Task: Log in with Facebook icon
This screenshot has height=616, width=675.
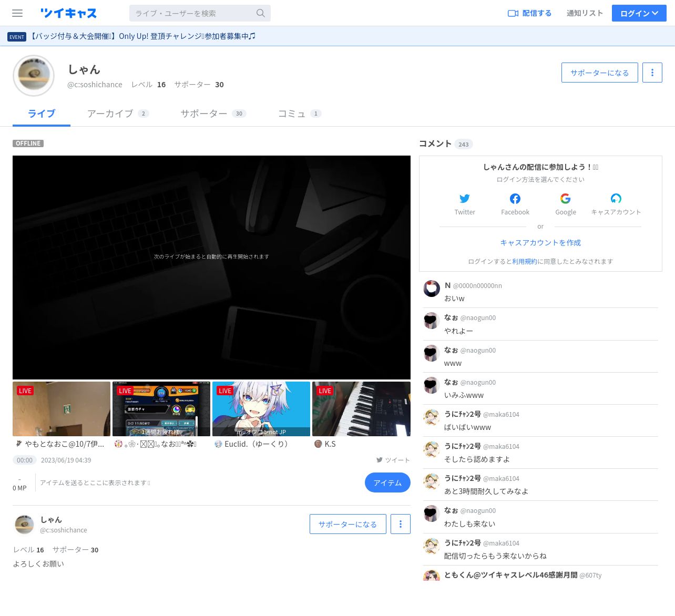Action: 515,199
